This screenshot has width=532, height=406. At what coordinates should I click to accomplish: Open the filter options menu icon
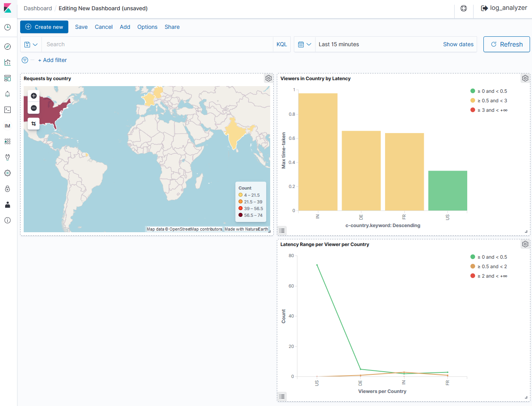[25, 60]
